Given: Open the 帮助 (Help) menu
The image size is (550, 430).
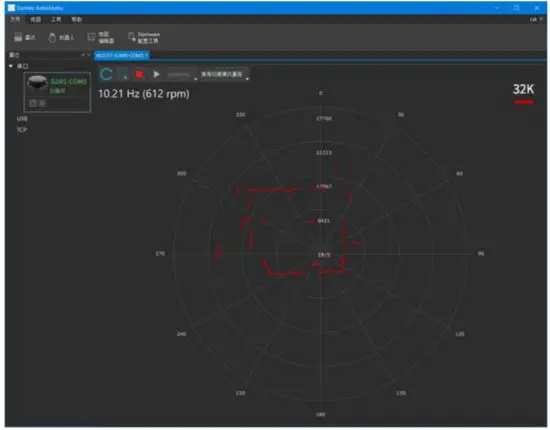Looking at the screenshot, I should [x=77, y=19].
